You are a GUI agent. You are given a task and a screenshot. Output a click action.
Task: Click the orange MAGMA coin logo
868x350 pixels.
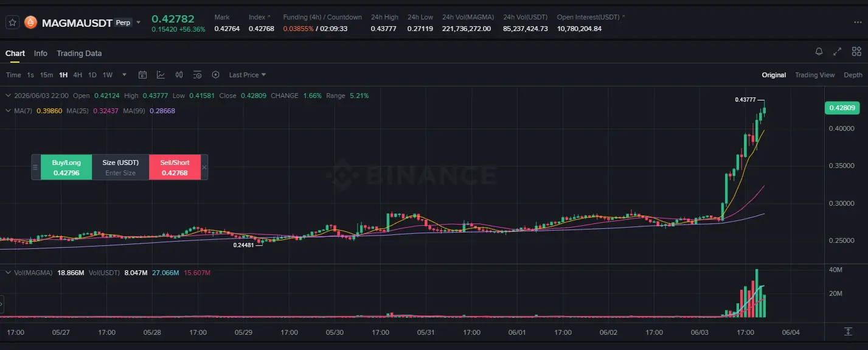pos(30,23)
